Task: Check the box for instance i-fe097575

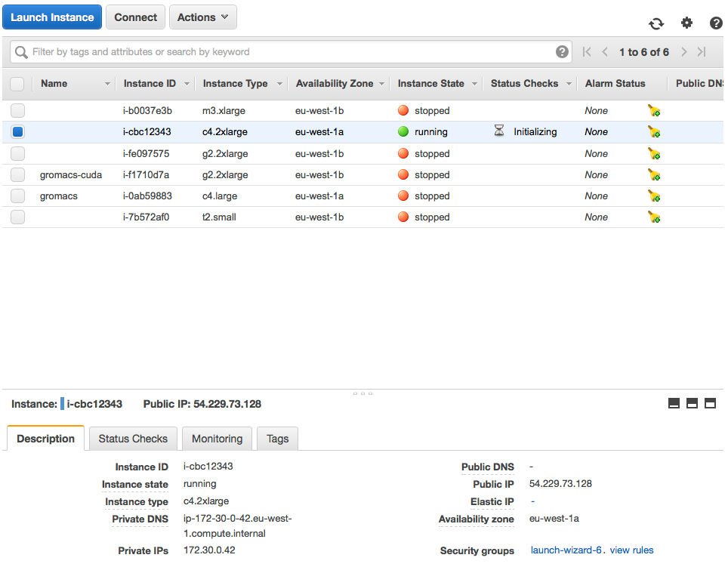Action: [x=17, y=153]
